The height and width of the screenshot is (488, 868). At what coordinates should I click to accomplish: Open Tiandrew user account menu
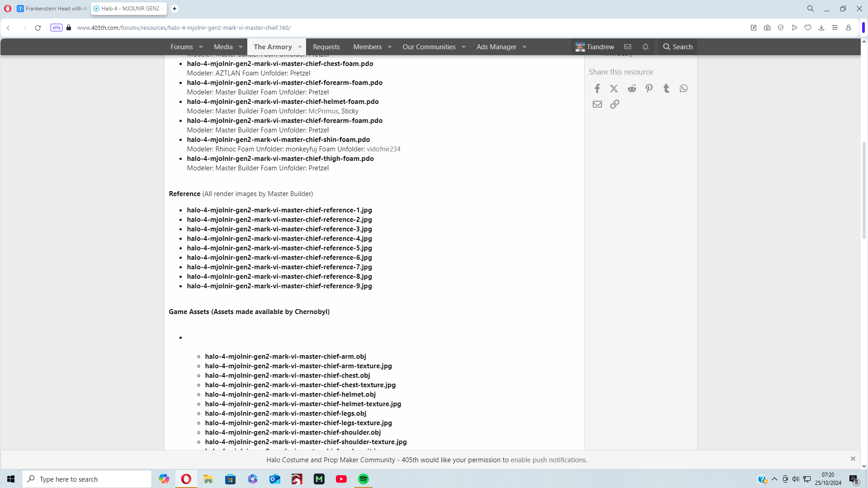coord(594,47)
